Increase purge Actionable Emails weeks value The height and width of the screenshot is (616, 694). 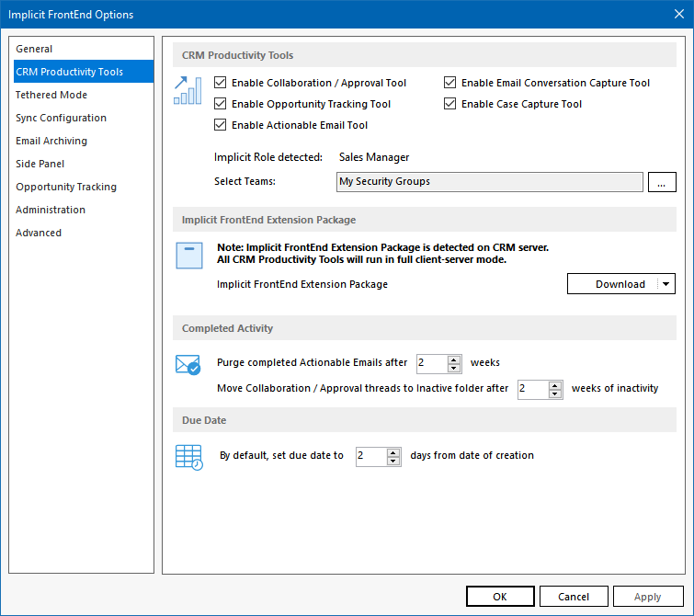(454, 359)
